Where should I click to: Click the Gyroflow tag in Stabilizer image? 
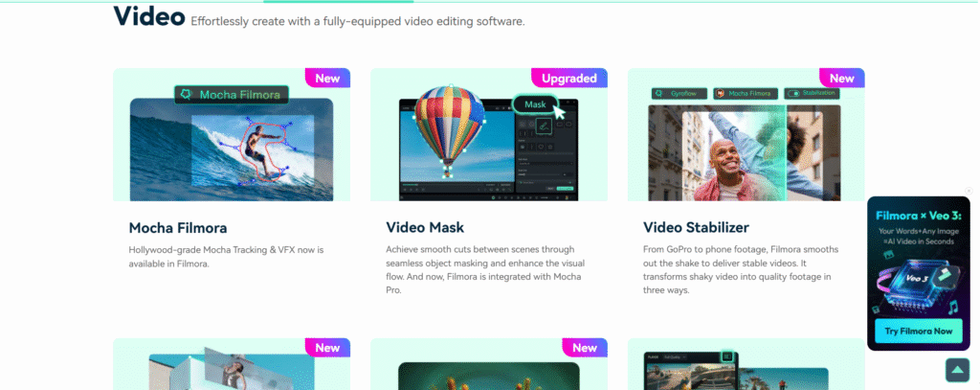pyautogui.click(x=679, y=94)
